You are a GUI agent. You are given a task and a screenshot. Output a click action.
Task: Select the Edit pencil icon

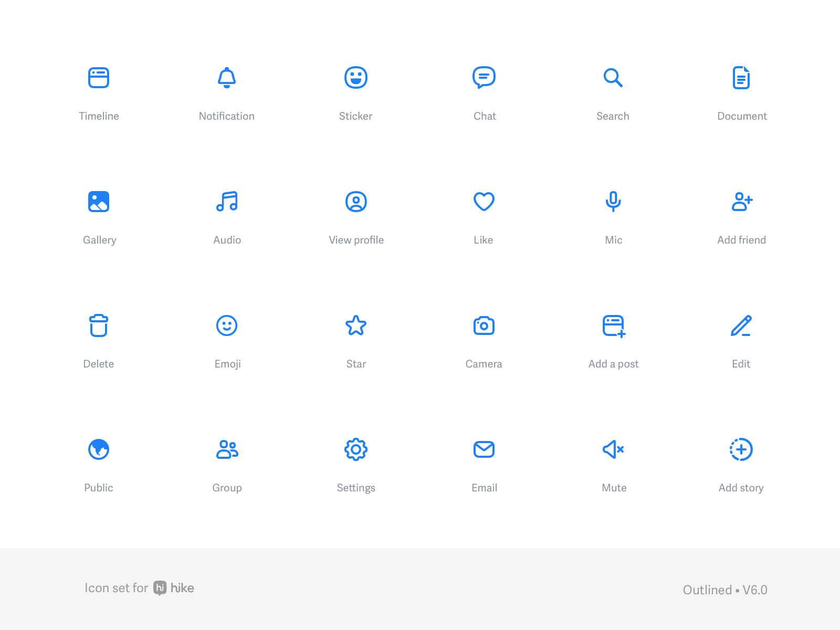click(741, 325)
